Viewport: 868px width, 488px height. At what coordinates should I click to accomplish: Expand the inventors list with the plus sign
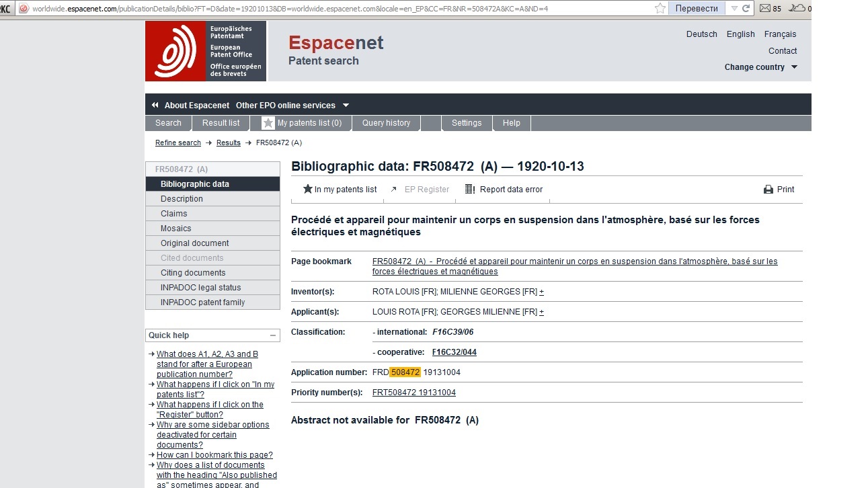(x=542, y=292)
